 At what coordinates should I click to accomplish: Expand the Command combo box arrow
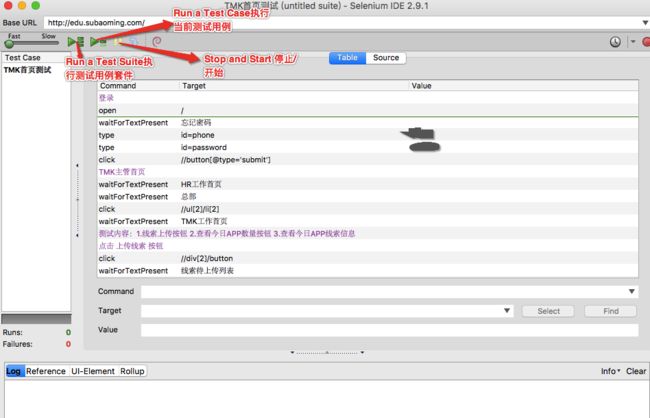click(631, 292)
